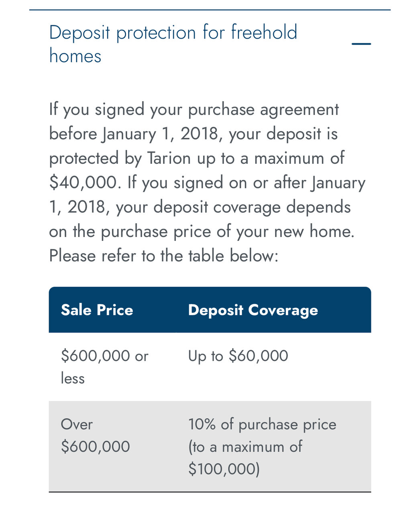Click the '10% of purchase price' cell
This screenshot has height=514, width=420.
click(x=262, y=424)
